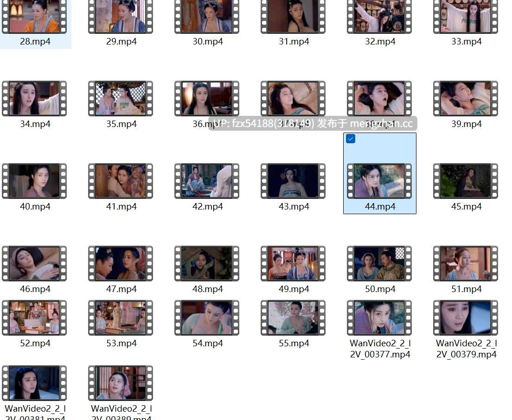The image size is (512, 420).
Task: Click the 42.mp4 video icon
Action: (x=207, y=181)
